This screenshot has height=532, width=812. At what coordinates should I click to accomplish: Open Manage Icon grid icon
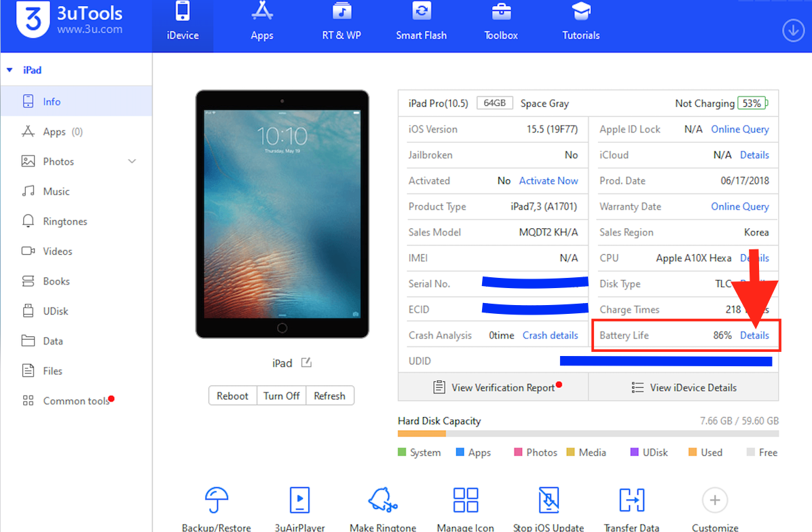pyautogui.click(x=466, y=500)
